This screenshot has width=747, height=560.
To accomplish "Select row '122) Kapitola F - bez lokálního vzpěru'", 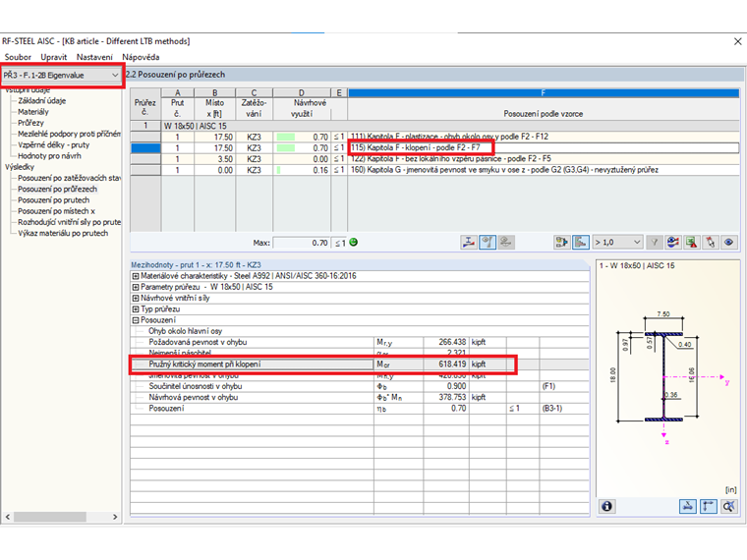I will point(450,159).
